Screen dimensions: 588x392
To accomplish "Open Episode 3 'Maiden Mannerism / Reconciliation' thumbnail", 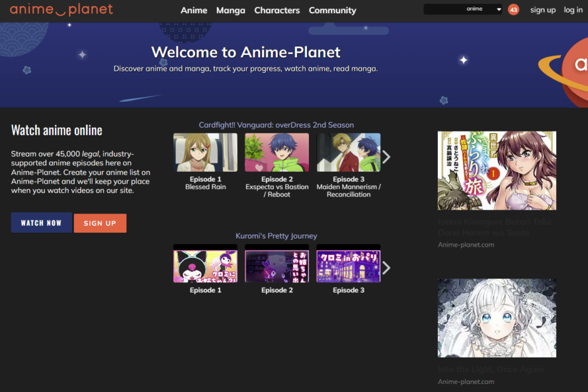I will pyautogui.click(x=348, y=152).
